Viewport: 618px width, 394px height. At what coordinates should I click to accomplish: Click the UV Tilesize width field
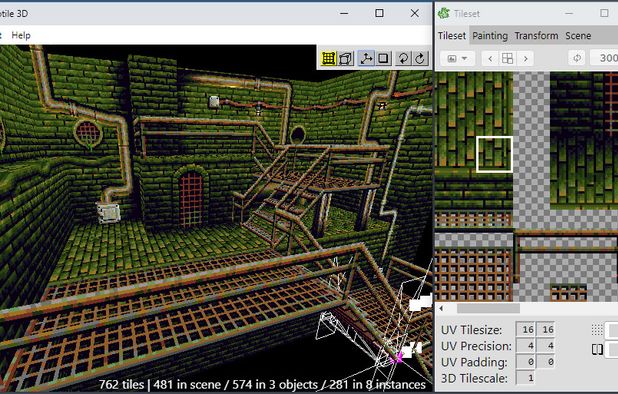point(525,329)
